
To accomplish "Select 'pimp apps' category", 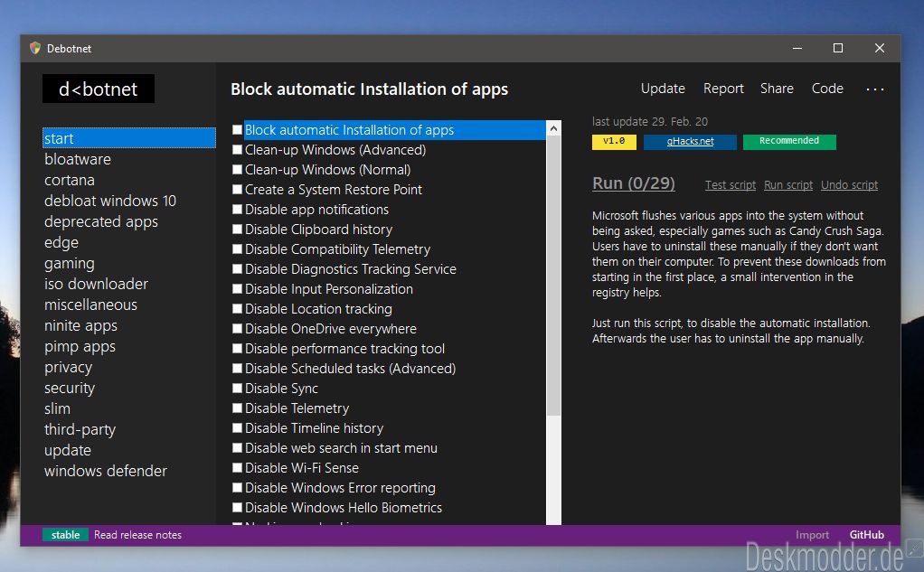I will [x=80, y=347].
